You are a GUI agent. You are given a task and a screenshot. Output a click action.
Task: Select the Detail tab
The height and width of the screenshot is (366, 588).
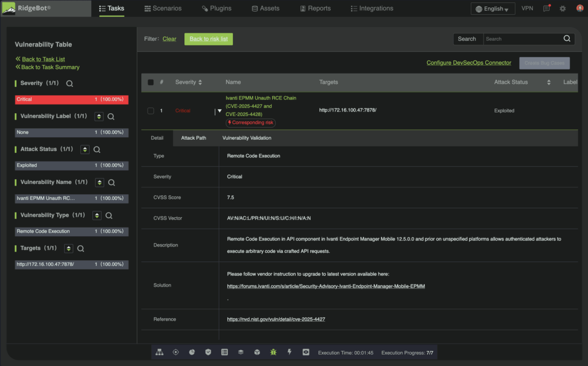(157, 138)
